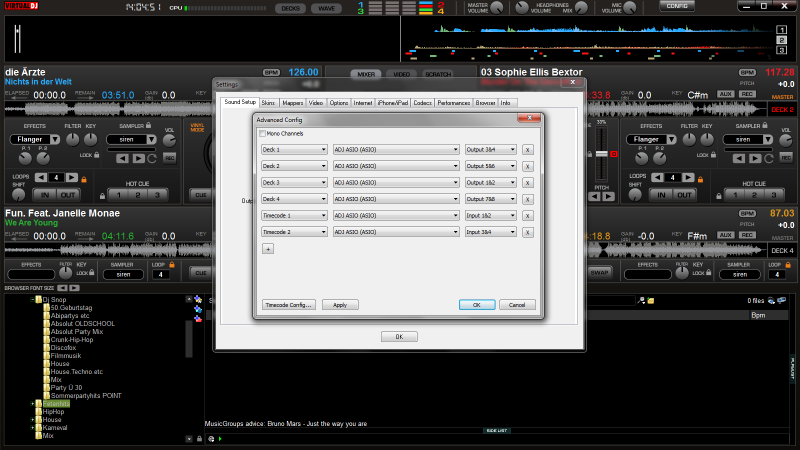Click Apply in Advanced Config
800x450 pixels.
pyautogui.click(x=340, y=305)
